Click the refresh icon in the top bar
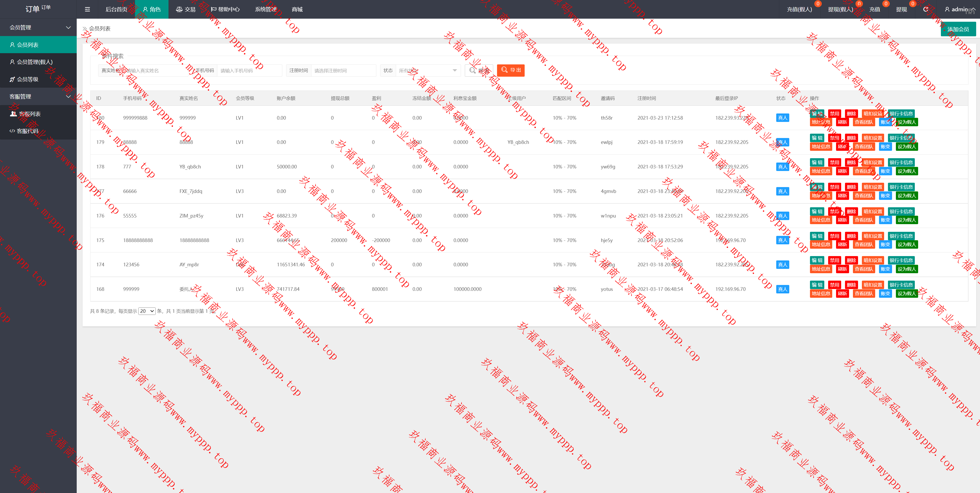 pos(926,9)
